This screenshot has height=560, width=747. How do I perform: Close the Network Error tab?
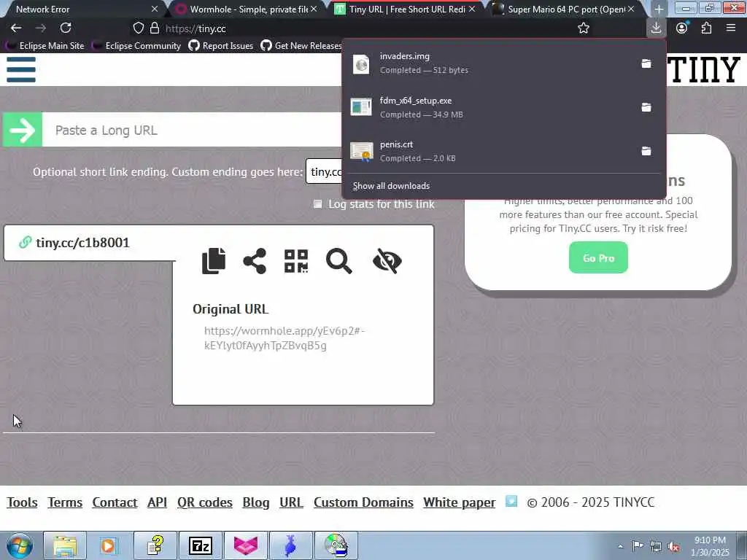(155, 9)
